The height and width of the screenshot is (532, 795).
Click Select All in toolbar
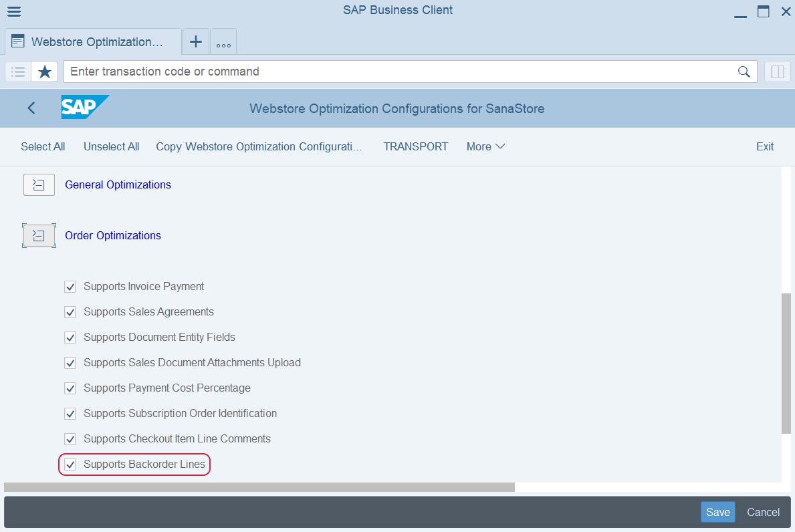[43, 146]
